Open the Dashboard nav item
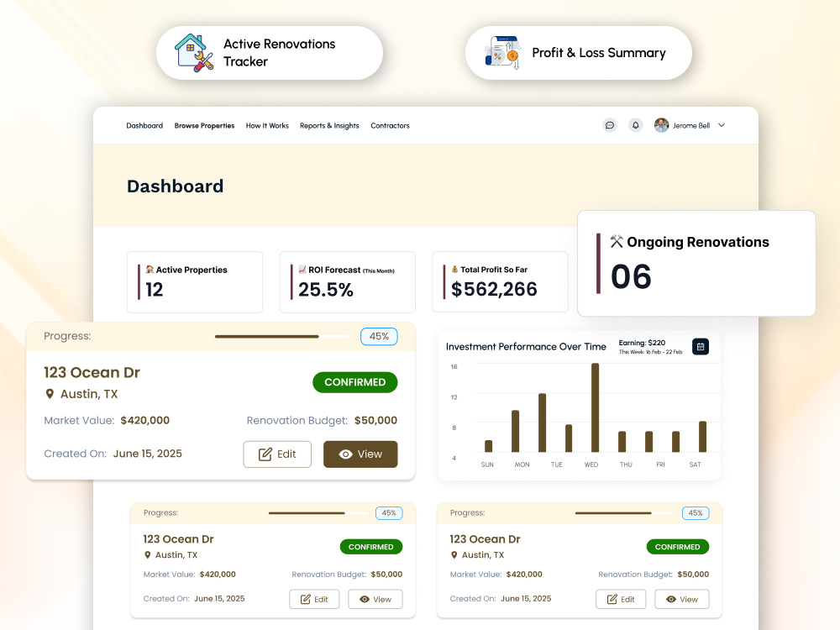This screenshot has width=840, height=630. tap(144, 126)
